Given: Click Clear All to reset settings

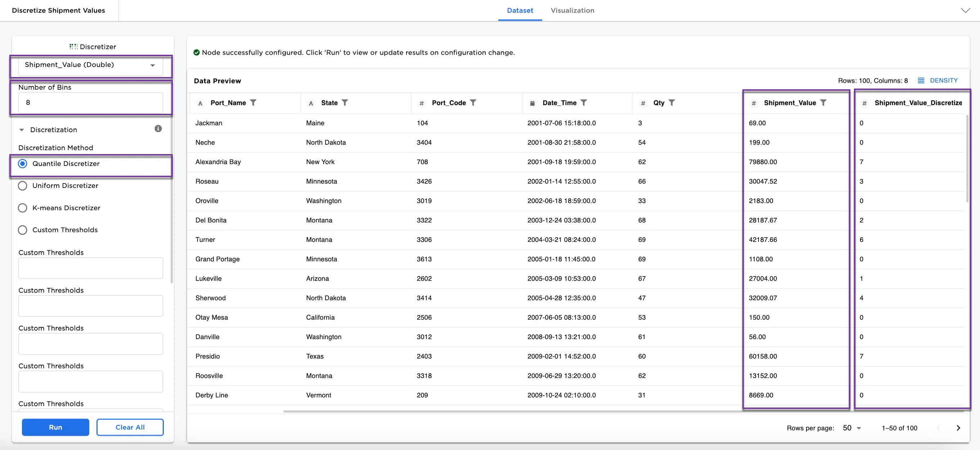Looking at the screenshot, I should [130, 427].
